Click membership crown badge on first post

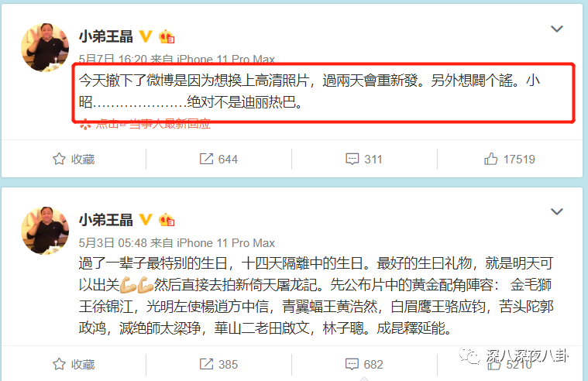click(167, 36)
